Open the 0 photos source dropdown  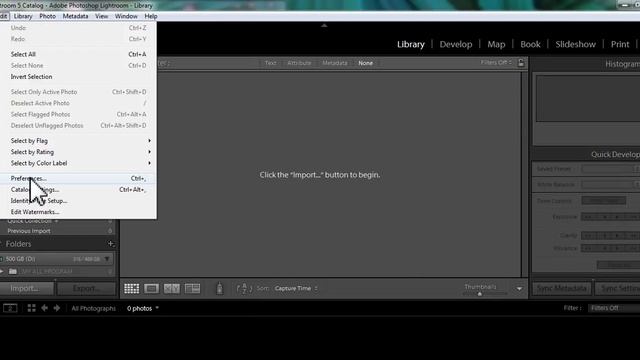[x=142, y=309]
